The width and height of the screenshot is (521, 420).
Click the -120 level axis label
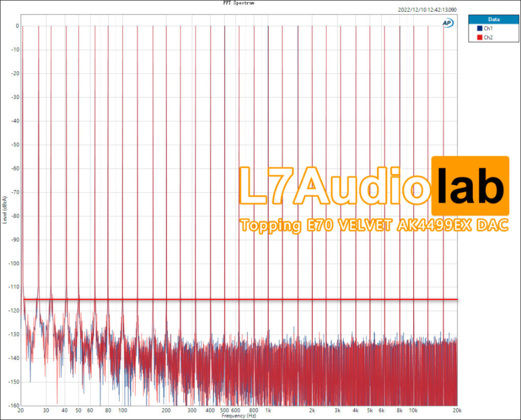click(x=13, y=311)
